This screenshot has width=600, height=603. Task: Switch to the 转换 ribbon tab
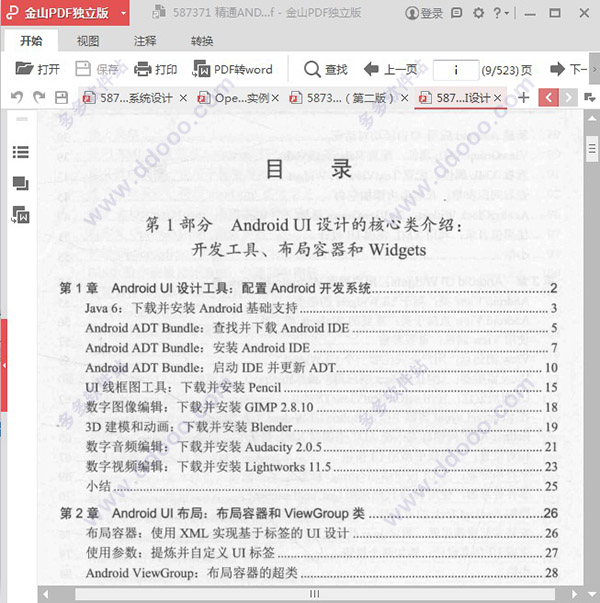tap(202, 41)
